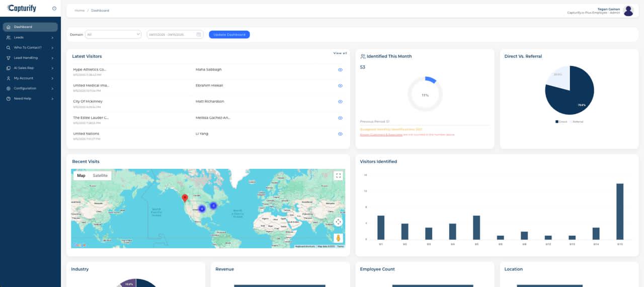Click the Google logo on the map

click(79, 245)
